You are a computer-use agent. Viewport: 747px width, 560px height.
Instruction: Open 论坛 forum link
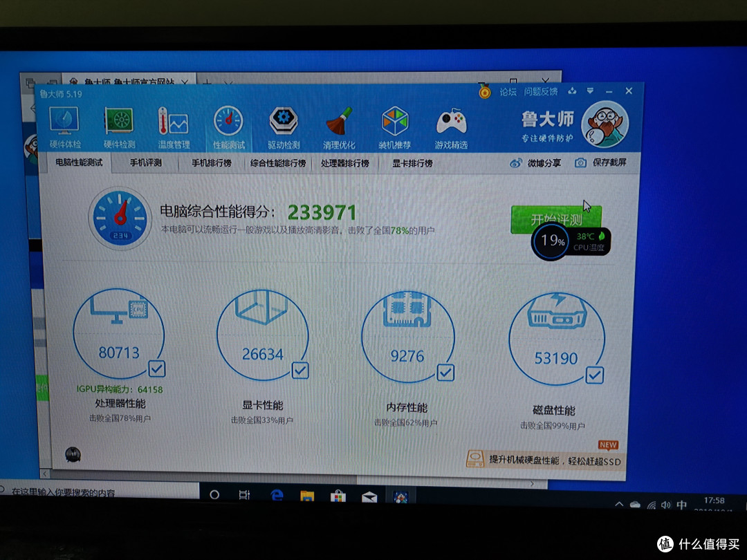[508, 91]
